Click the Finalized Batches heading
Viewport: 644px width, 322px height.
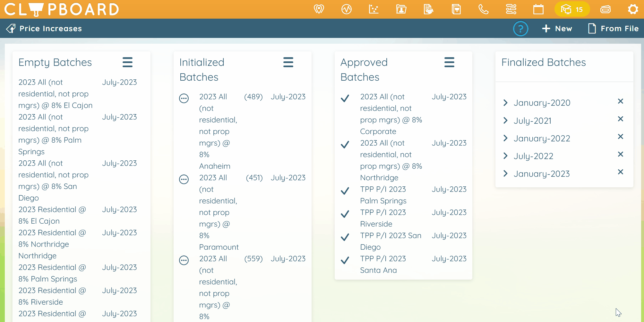click(x=544, y=62)
